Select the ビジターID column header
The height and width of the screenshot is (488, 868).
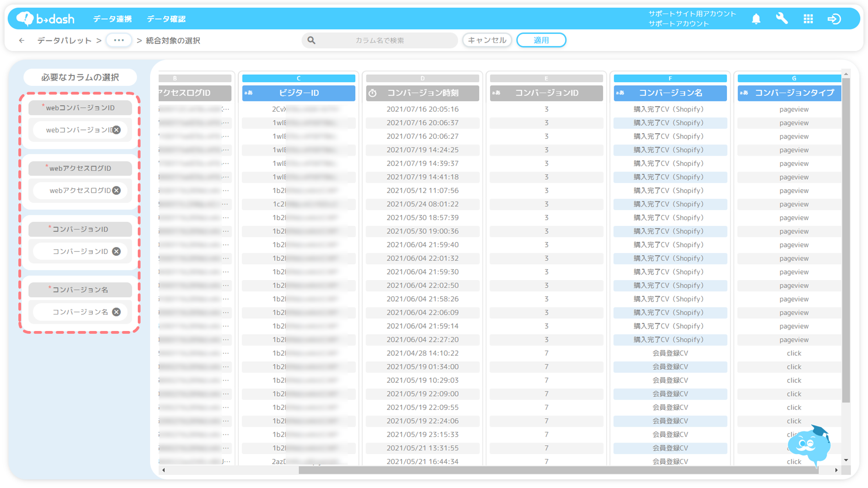pos(299,93)
